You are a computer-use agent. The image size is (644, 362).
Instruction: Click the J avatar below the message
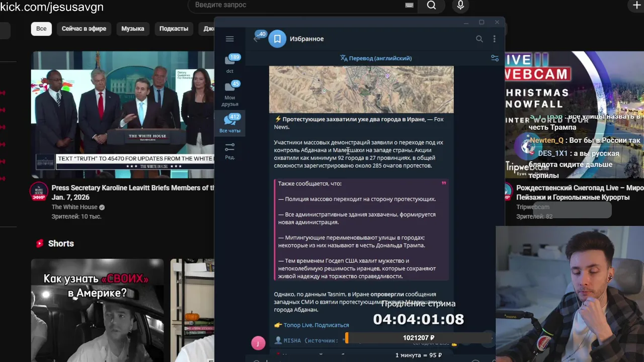[258, 343]
